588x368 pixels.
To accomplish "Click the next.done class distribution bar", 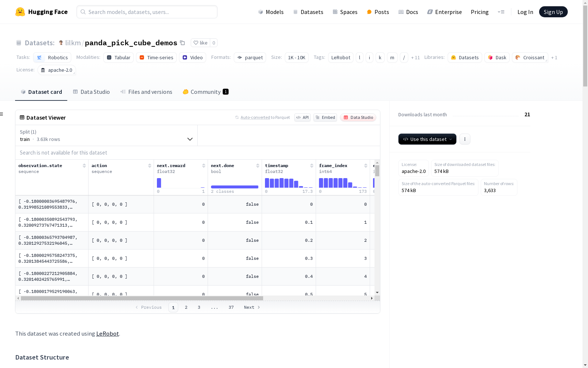I will (234, 187).
